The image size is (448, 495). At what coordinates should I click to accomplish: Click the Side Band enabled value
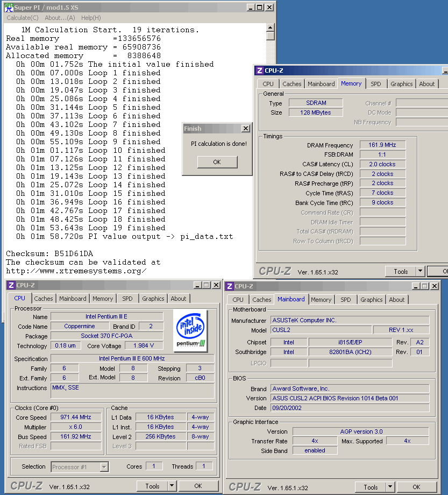click(315, 450)
